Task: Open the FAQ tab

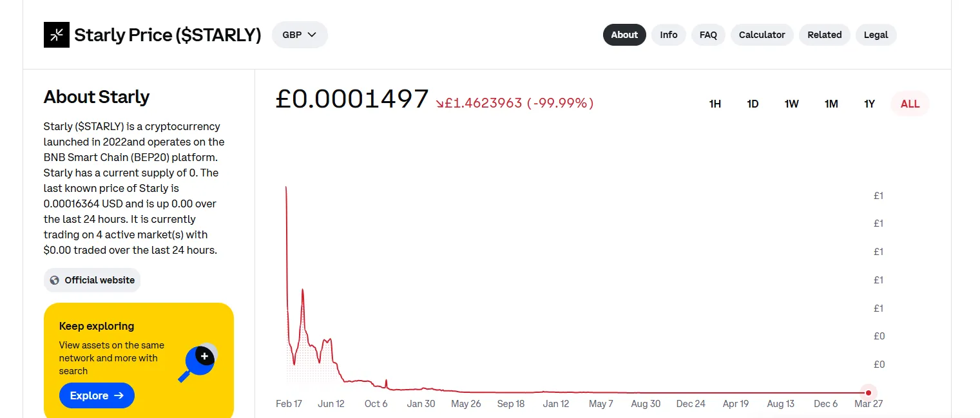Action: 708,35
